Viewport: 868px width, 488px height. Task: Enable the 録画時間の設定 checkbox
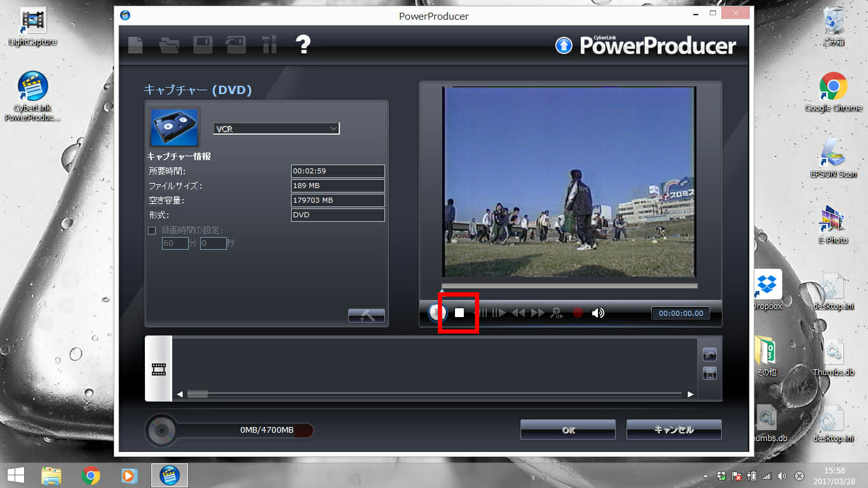(152, 231)
